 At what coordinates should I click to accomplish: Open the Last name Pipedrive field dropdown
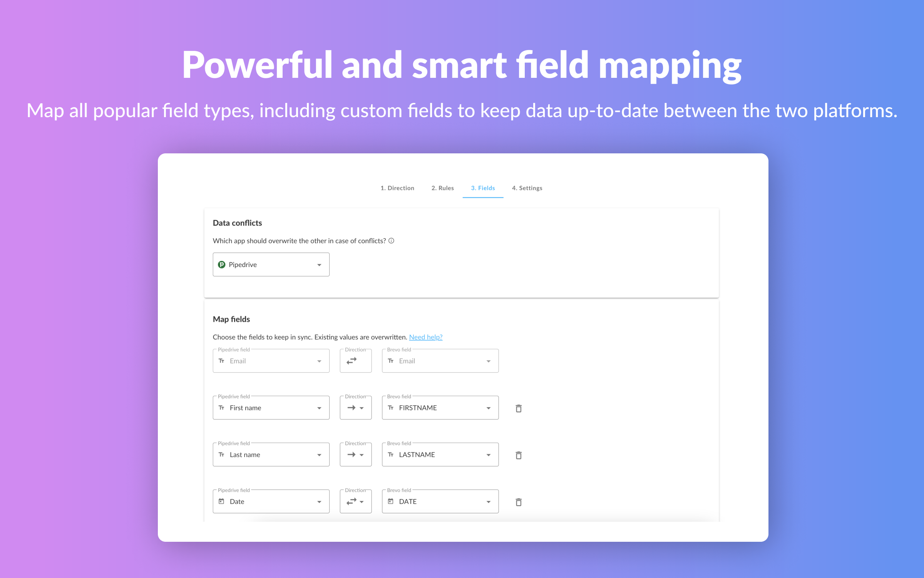click(x=271, y=455)
